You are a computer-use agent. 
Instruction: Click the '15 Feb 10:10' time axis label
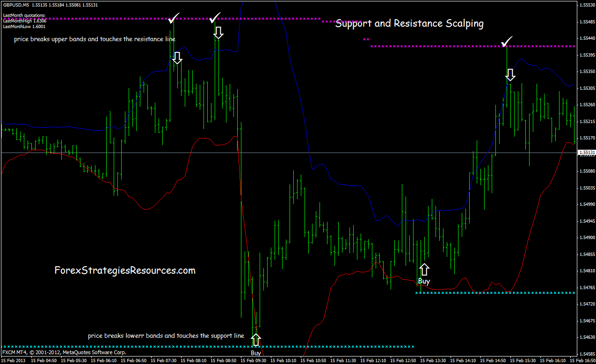click(x=283, y=361)
